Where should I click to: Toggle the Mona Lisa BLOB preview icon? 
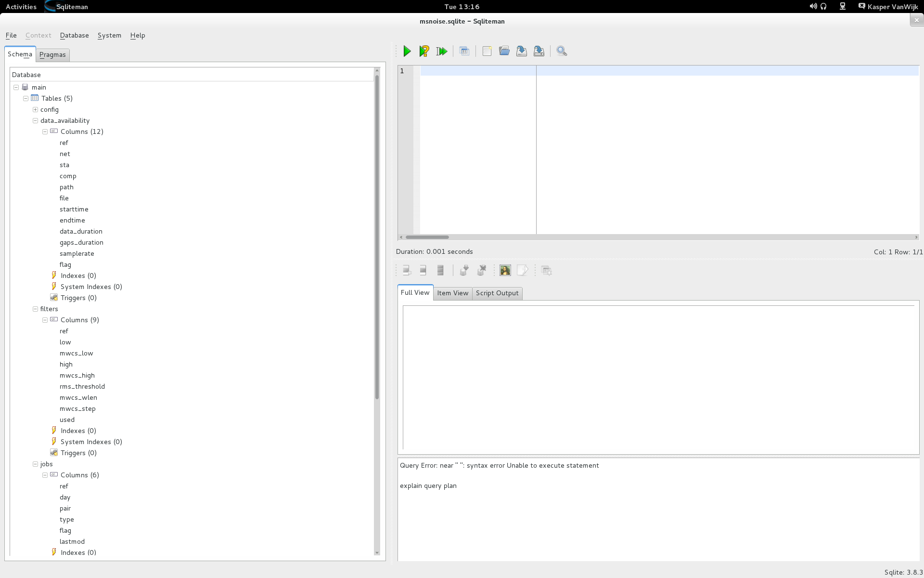pyautogui.click(x=505, y=270)
